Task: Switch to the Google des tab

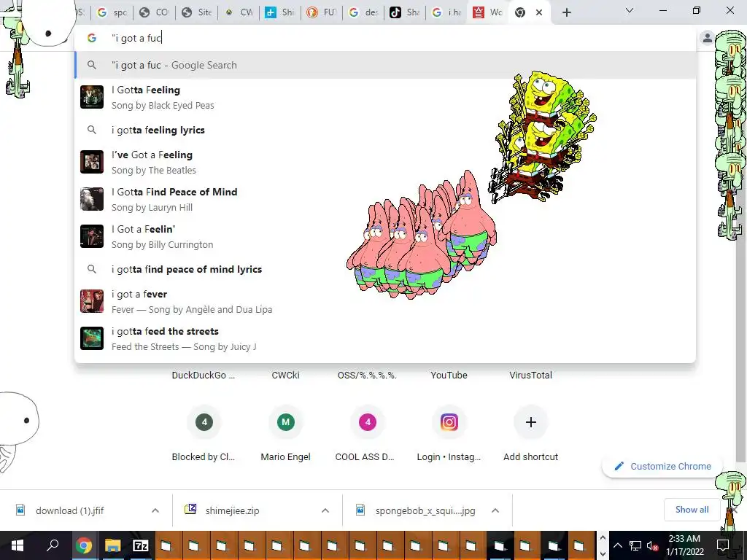Action: pos(363,12)
